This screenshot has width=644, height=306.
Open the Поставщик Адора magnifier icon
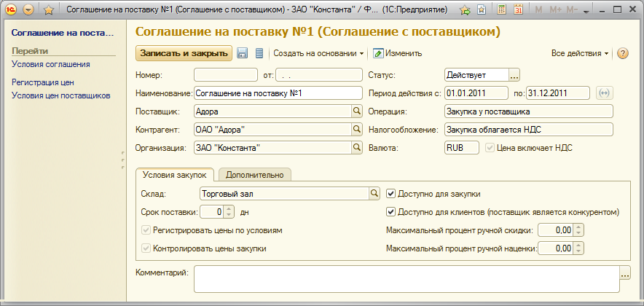[x=356, y=111]
